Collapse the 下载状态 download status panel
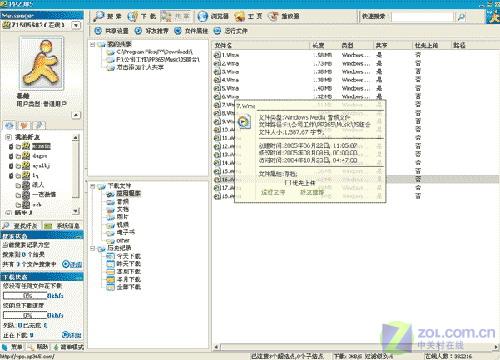 tap(79, 277)
